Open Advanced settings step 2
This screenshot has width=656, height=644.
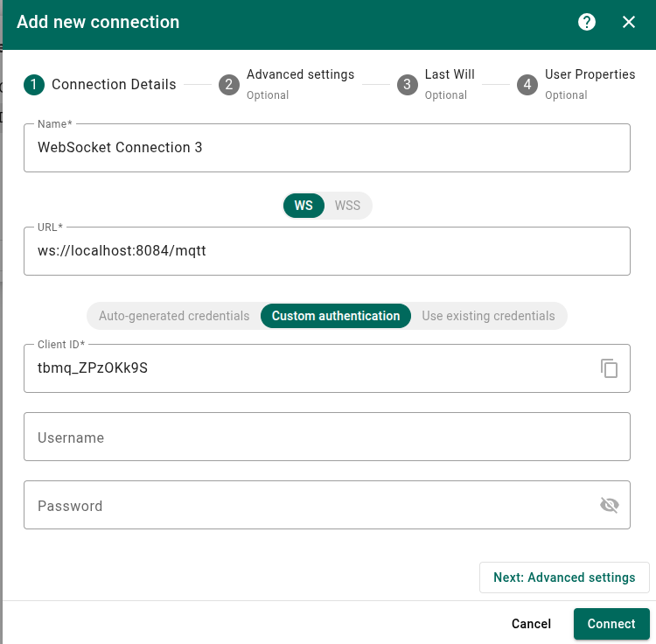(289, 84)
